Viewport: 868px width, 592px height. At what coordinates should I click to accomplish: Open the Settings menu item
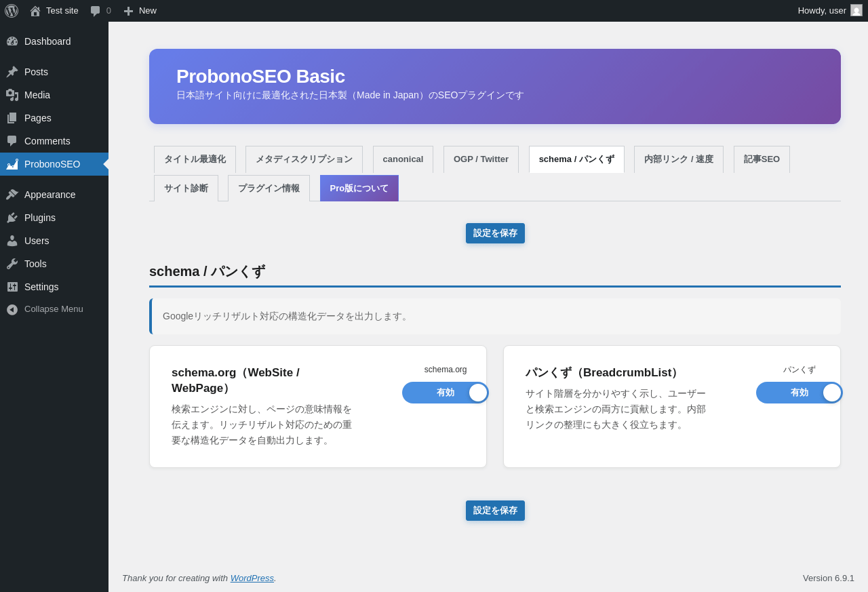click(41, 287)
